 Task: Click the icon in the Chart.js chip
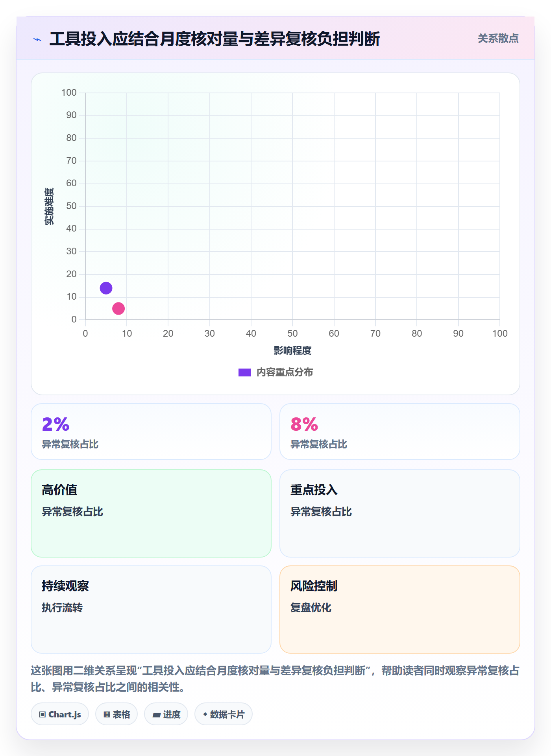[x=43, y=714]
